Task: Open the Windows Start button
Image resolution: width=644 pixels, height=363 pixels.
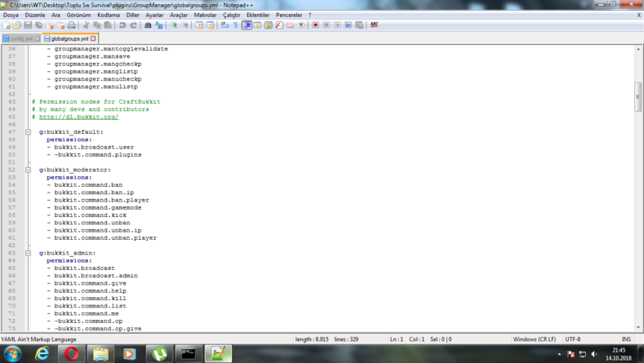Action: coord(12,353)
